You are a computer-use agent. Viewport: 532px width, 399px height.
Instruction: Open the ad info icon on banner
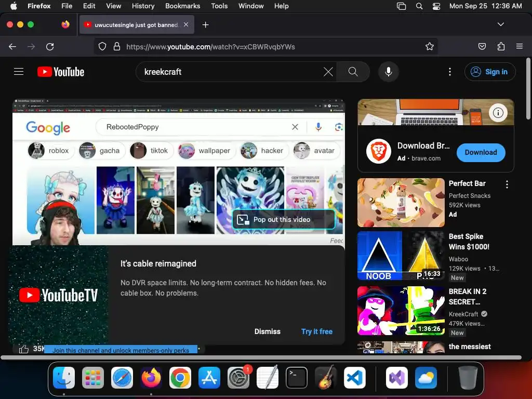coord(498,112)
